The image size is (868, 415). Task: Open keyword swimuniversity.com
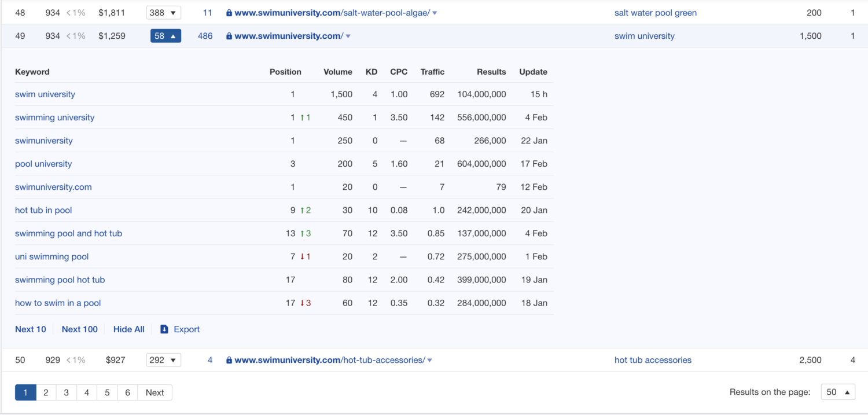point(53,187)
